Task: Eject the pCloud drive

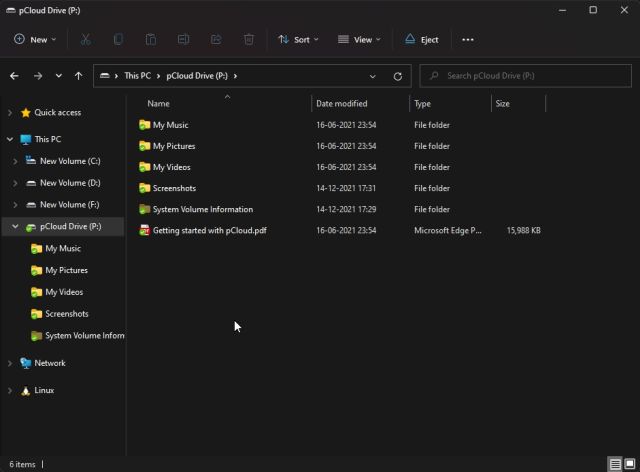Action: click(422, 40)
